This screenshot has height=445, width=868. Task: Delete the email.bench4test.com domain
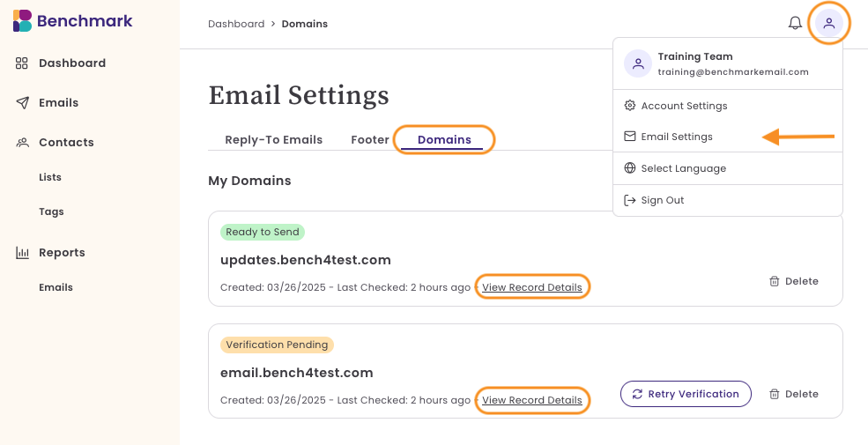[794, 394]
